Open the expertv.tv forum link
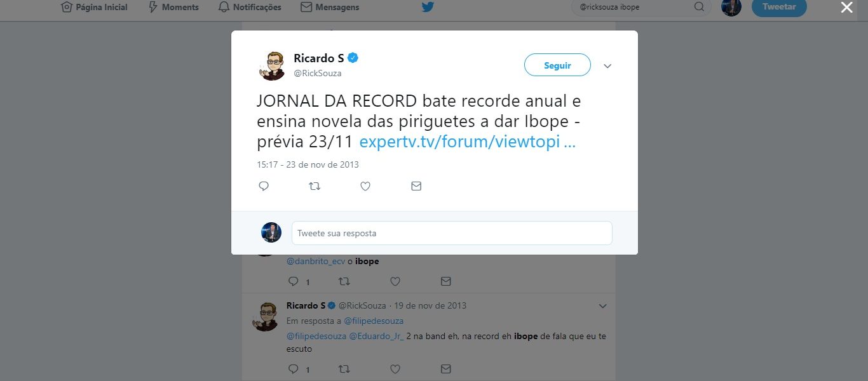Screen dimensions: 868x381 point(467,142)
